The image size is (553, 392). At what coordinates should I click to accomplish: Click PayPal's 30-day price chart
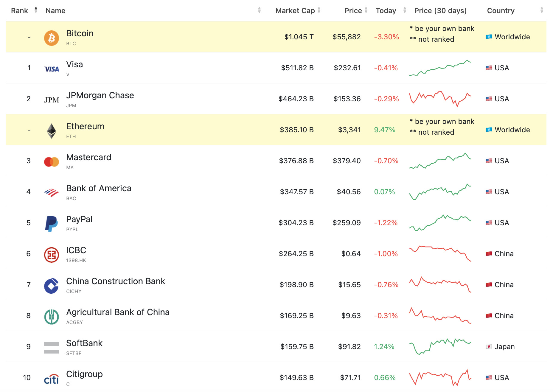click(x=440, y=223)
